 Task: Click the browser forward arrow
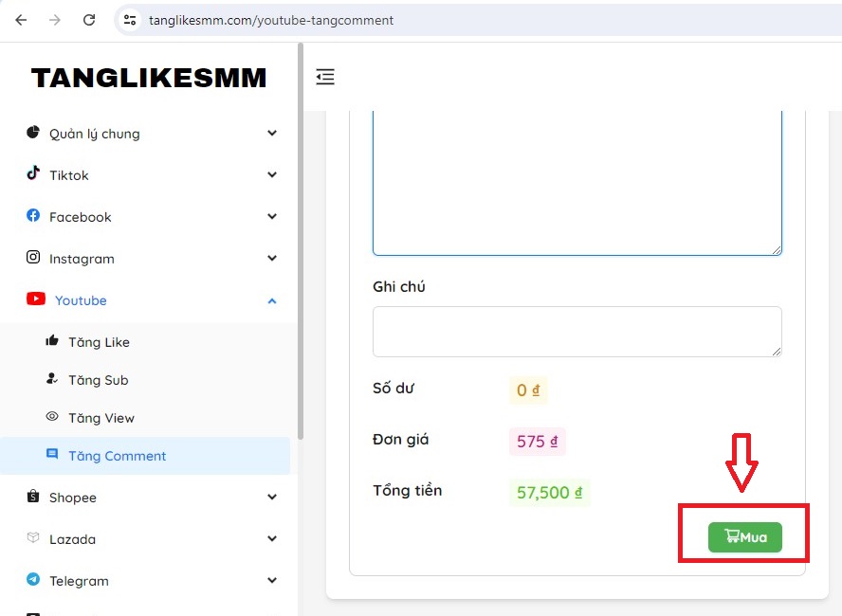[55, 21]
